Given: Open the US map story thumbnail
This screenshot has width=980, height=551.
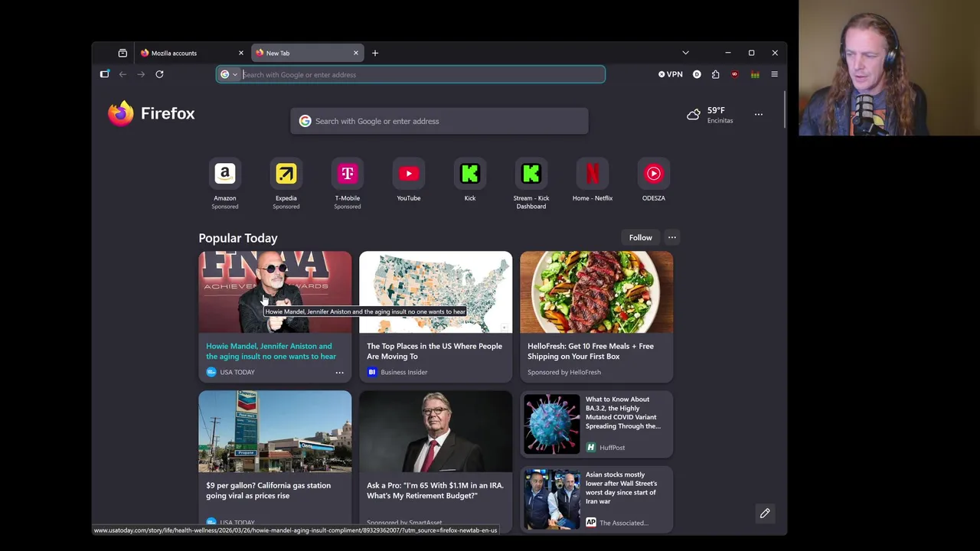Looking at the screenshot, I should point(436,292).
